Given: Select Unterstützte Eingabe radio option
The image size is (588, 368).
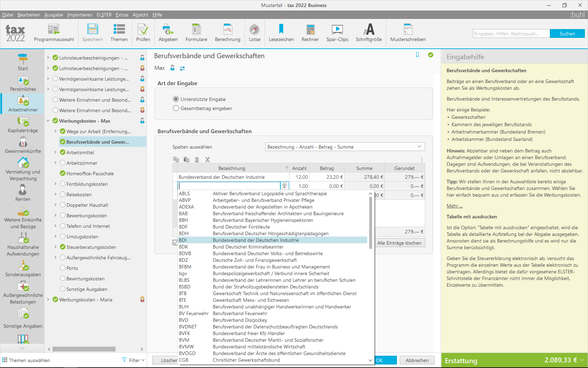Looking at the screenshot, I should (x=176, y=99).
